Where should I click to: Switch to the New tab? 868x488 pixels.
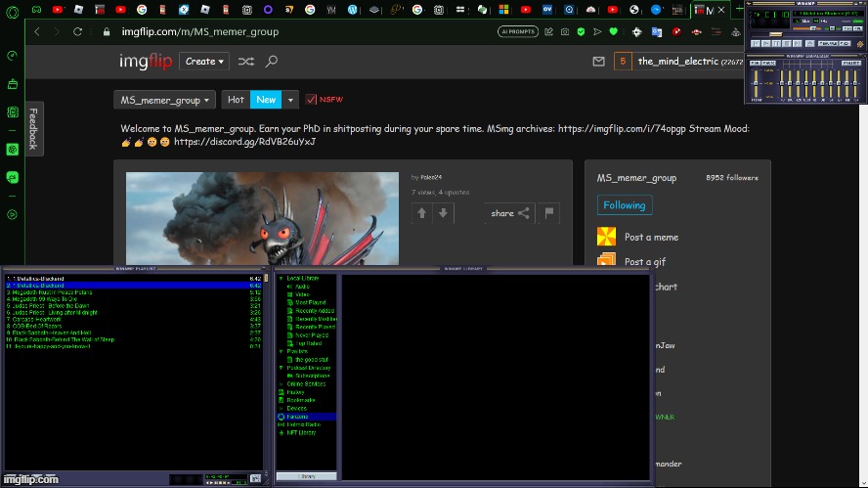tap(266, 100)
